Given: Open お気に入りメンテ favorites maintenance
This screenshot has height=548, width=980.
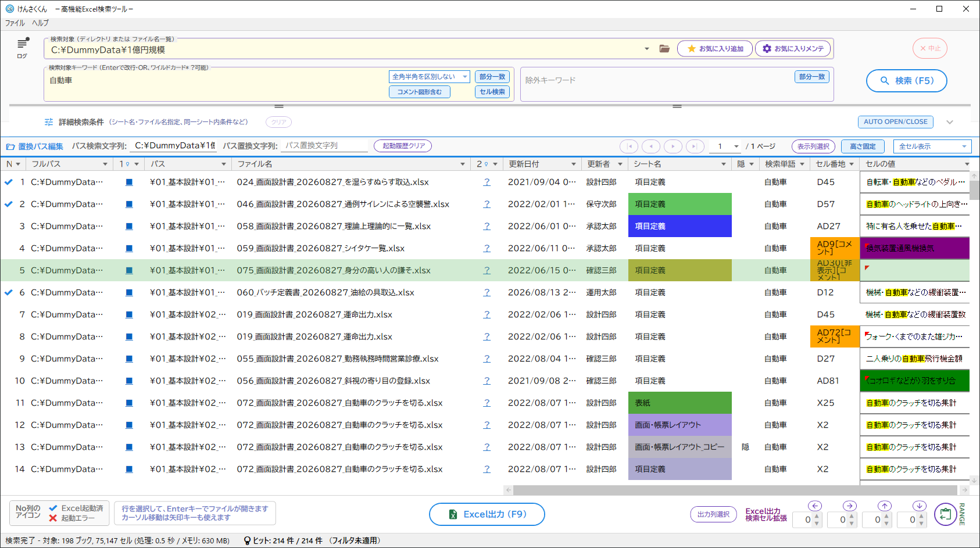Looking at the screenshot, I should (793, 49).
